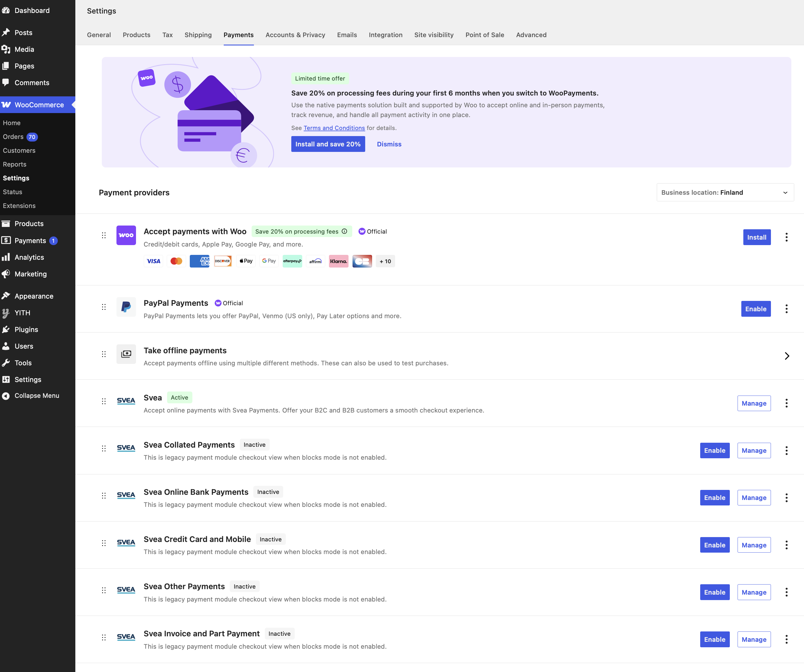Expand Take offline payments chevron

(x=787, y=356)
